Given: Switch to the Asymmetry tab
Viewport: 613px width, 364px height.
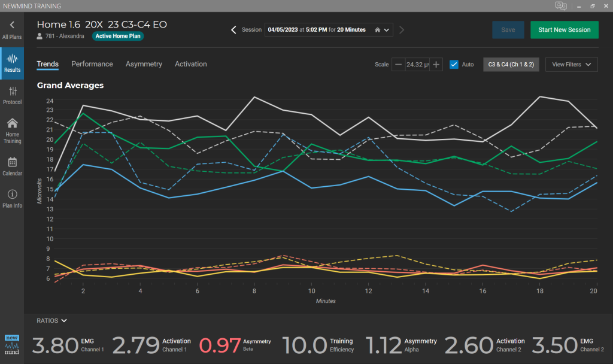Looking at the screenshot, I should 144,64.
